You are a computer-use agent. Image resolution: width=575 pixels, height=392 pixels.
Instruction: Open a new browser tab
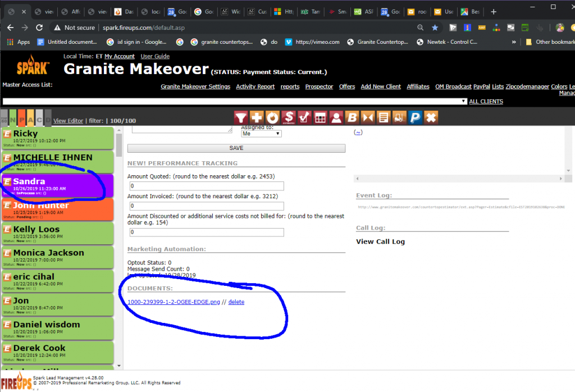494,12
